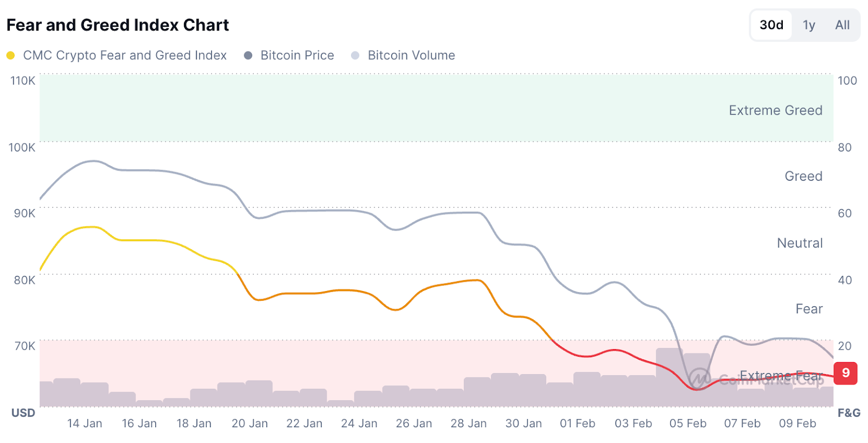The height and width of the screenshot is (443, 868).
Task: Click the 100 index axis label
Action: [x=847, y=81]
